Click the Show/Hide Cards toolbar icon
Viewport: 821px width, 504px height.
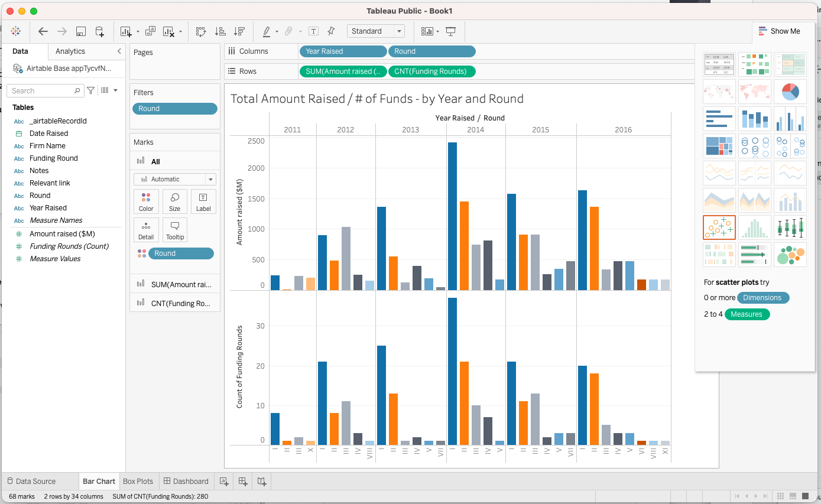427,31
